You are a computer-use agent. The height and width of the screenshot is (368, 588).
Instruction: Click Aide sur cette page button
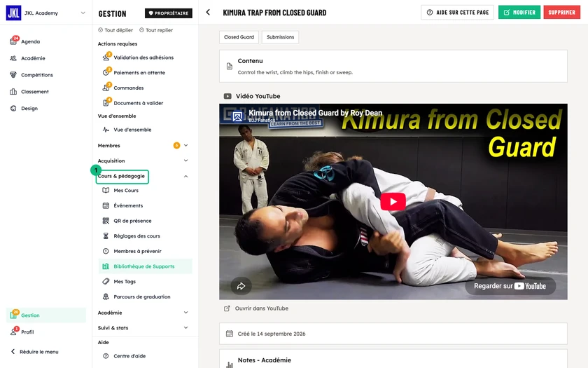(x=457, y=13)
